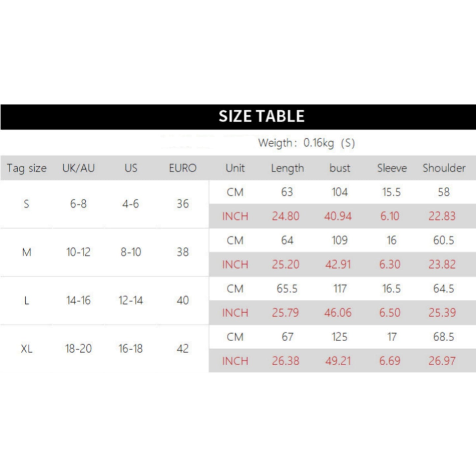Select the EURO 42 cell
This screenshot has width=476, height=476.
[182, 349]
